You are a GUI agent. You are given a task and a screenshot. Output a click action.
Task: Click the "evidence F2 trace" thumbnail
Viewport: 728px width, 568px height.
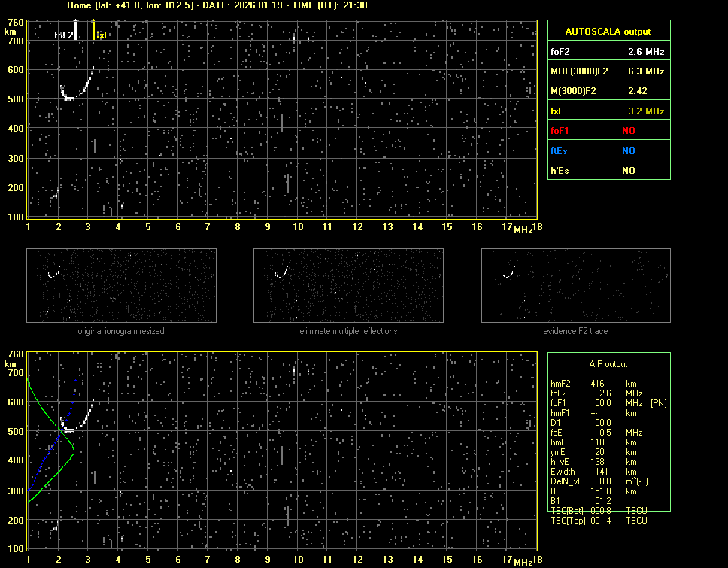[575, 285]
